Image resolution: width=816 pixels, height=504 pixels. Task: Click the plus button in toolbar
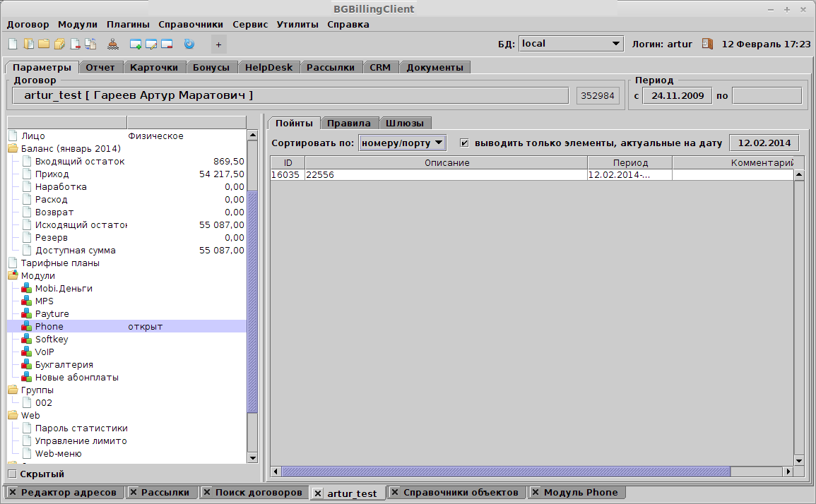click(218, 44)
